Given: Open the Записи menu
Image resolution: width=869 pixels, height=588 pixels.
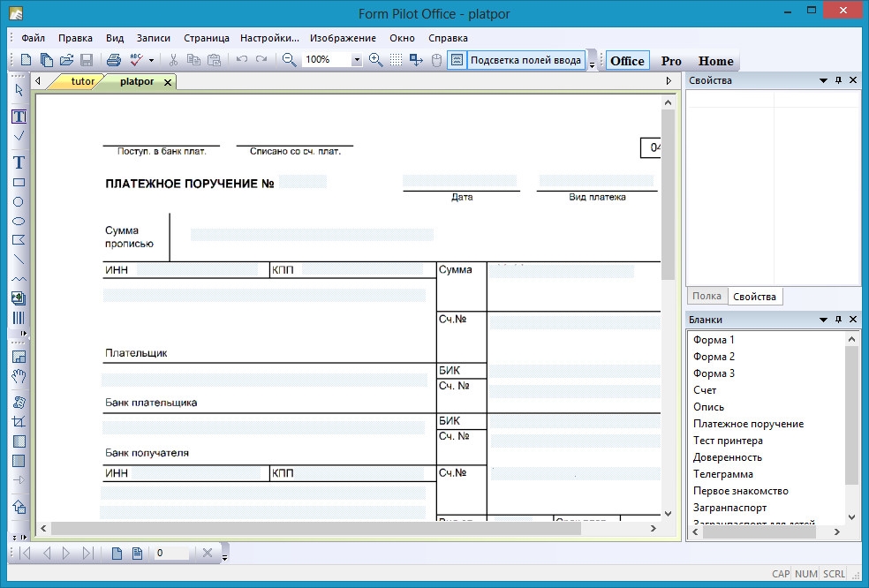Looking at the screenshot, I should [x=154, y=38].
